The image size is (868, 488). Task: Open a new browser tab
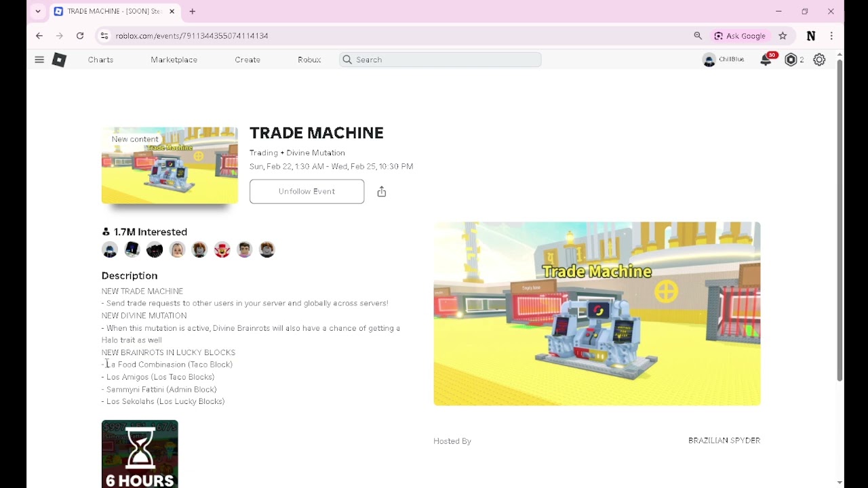(193, 12)
